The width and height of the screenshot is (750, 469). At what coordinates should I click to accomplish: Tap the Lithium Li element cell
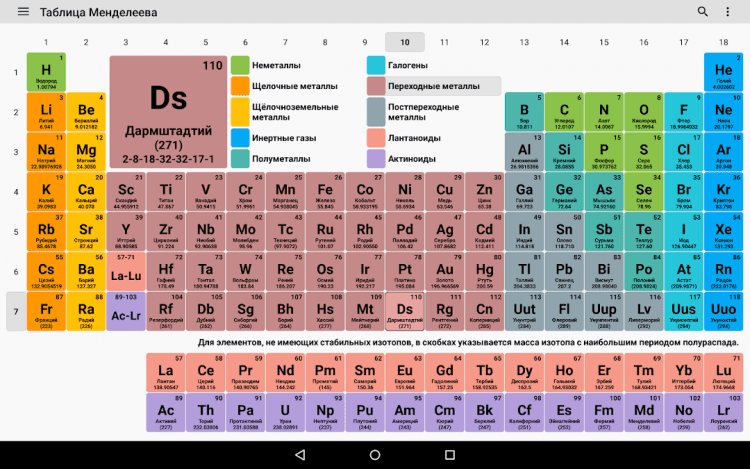46,112
